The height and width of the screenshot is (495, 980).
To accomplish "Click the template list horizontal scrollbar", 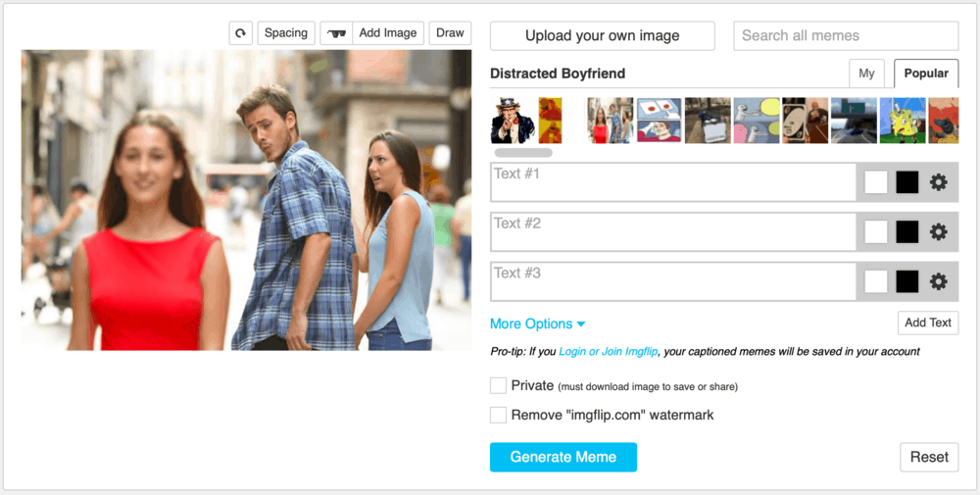I will pos(523,153).
